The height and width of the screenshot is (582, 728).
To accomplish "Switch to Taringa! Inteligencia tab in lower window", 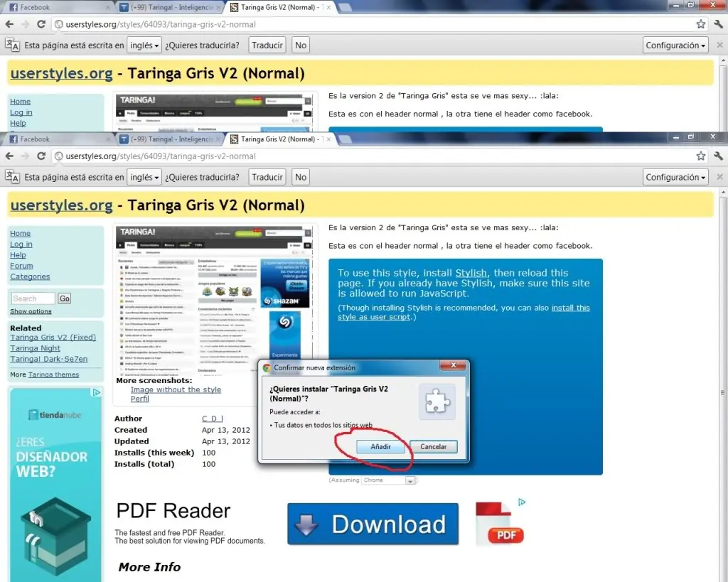I will [x=169, y=139].
